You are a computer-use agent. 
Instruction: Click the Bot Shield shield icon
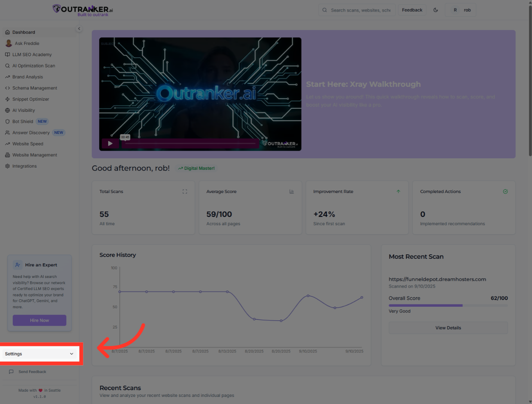pos(7,122)
